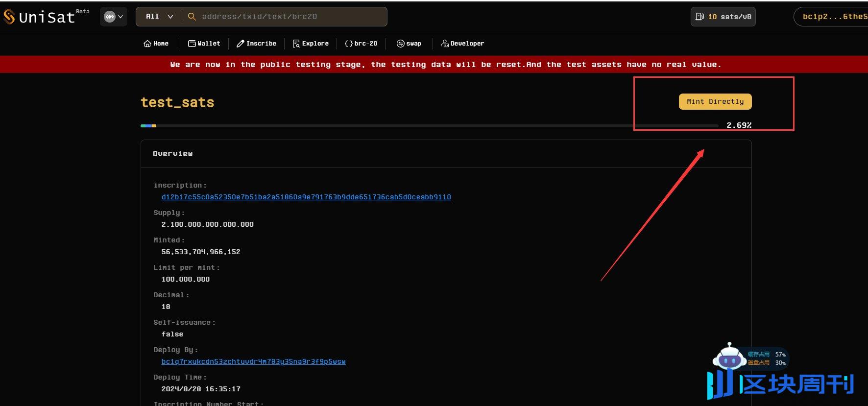Select the Supply value 2,100,000,000,000,000

coord(207,224)
